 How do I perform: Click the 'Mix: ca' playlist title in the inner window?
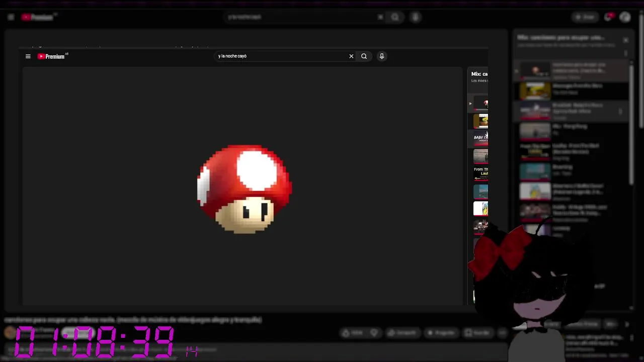pyautogui.click(x=479, y=74)
